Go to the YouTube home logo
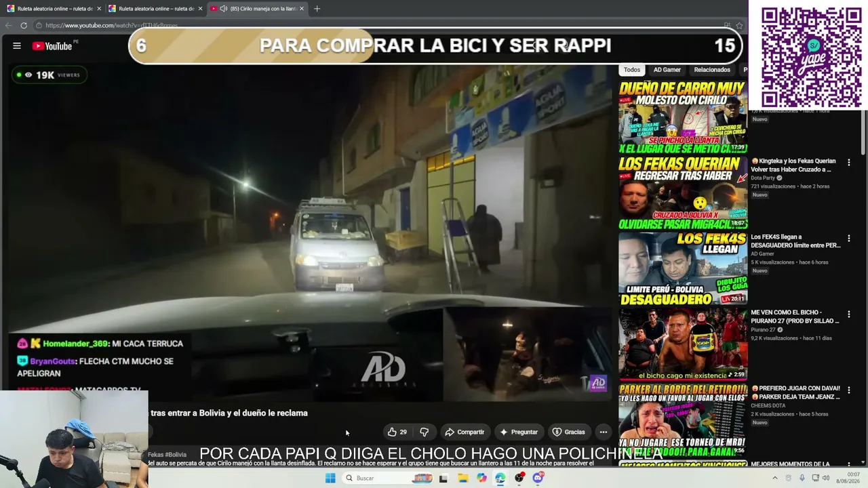The image size is (868, 488). point(52,46)
